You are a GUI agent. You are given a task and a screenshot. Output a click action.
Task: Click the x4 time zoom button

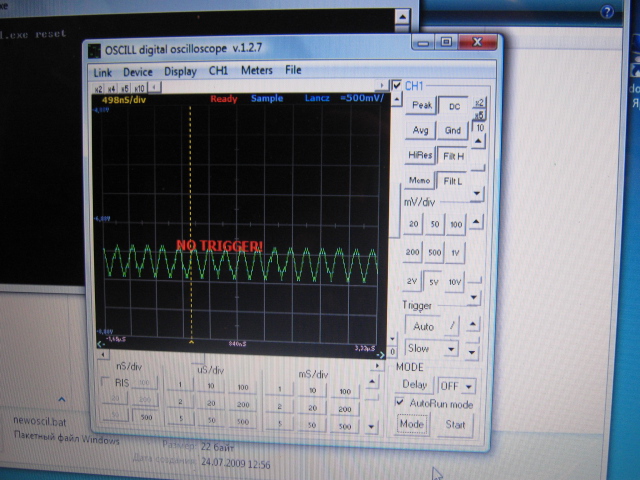click(111, 88)
